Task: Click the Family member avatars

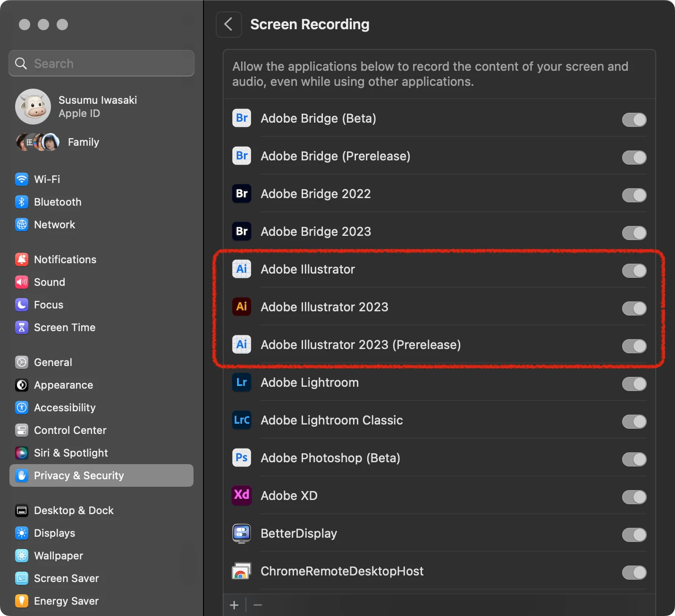Action: pos(38,142)
